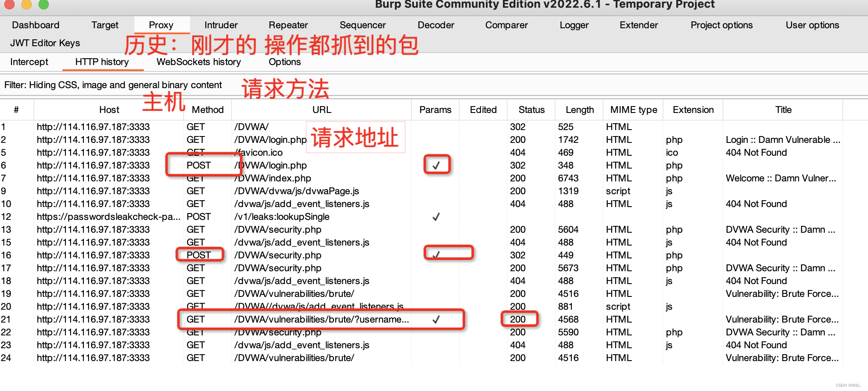This screenshot has width=868, height=391.
Task: Click the green maximize window button
Action: tap(44, 4)
